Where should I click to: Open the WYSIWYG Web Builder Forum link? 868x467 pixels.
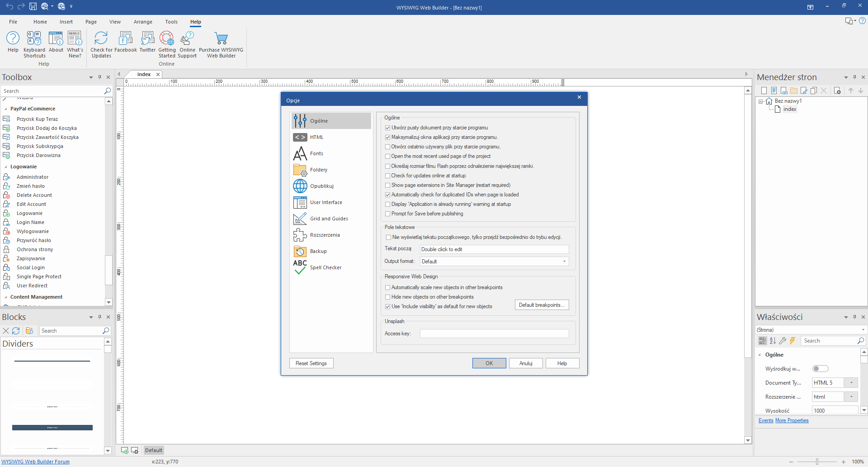click(x=35, y=462)
